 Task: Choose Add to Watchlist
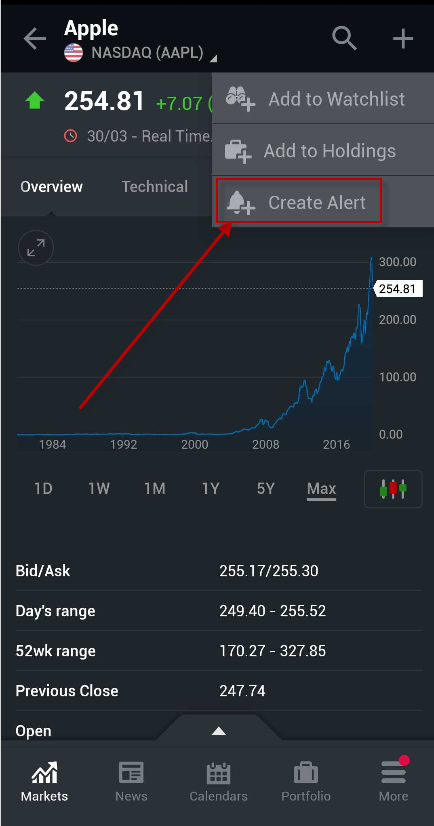(x=323, y=99)
